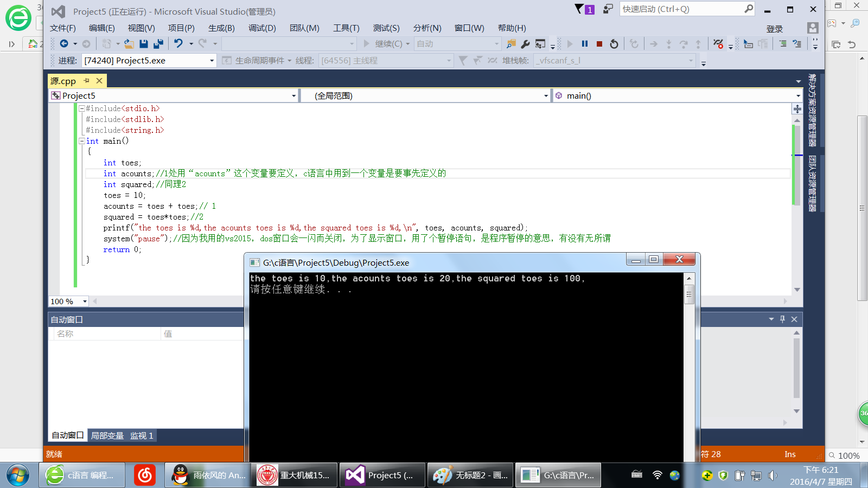
Task: Open the 继续(C) dropdown arrow
Action: 408,44
